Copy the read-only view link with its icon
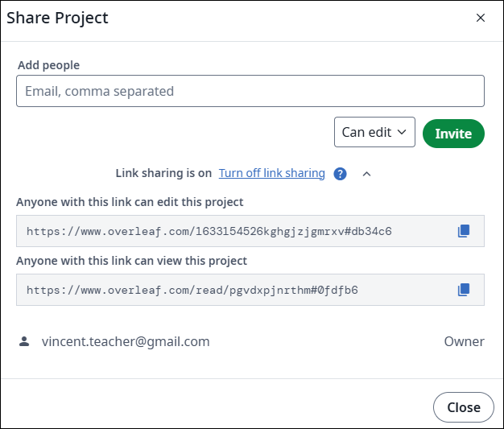The image size is (504, 429). pos(464,290)
